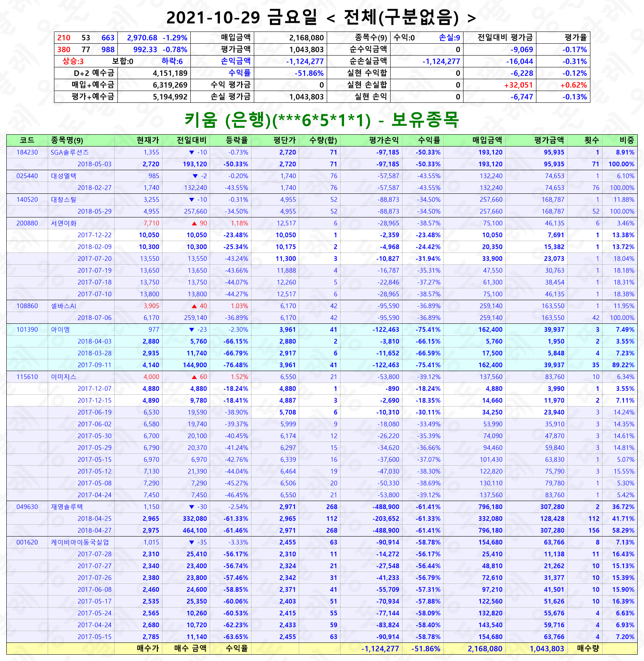Viewport: 644px width, 661px height.
Task: Click 재영솔루텍 비중 36.72%
Action: pos(623,507)
